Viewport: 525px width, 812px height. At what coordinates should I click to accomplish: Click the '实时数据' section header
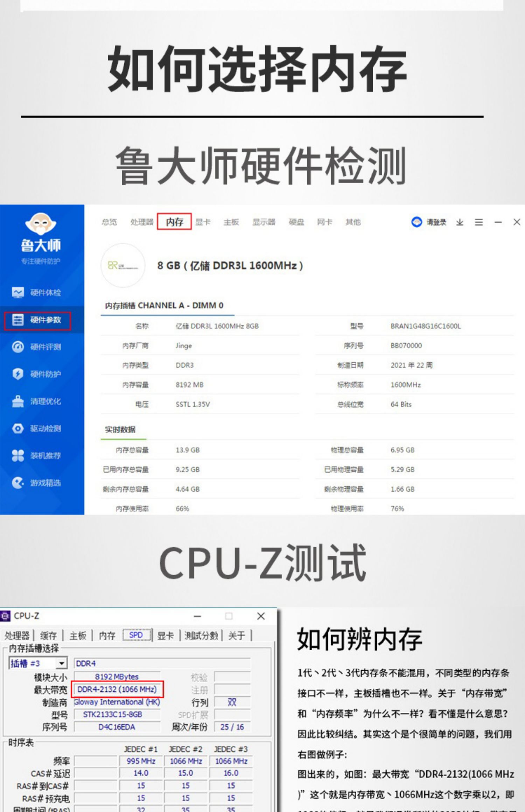tap(120, 429)
